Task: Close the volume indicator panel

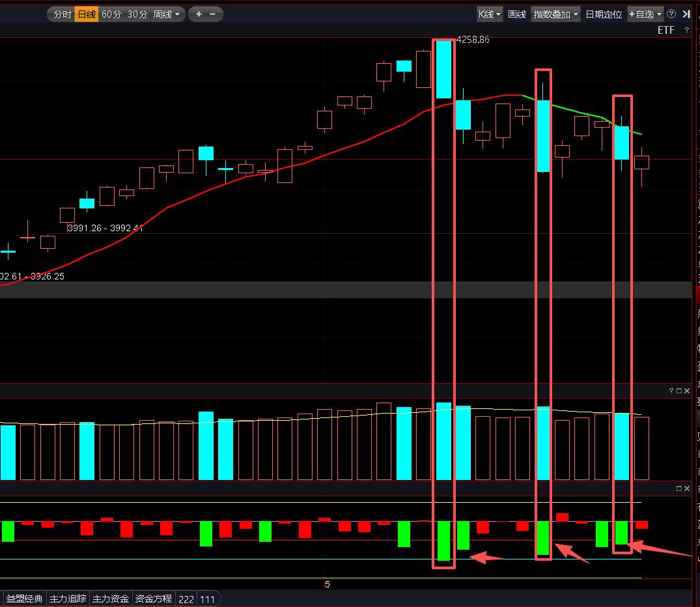Action: (x=687, y=391)
